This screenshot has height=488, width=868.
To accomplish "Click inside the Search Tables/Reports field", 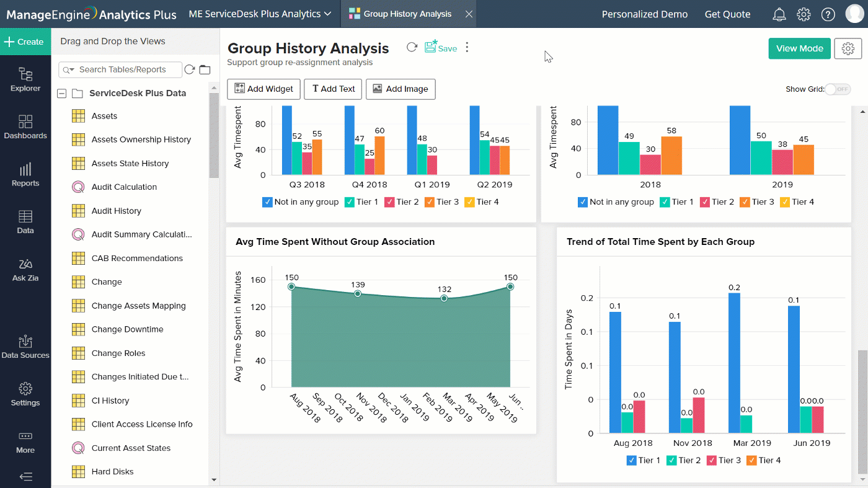I will [x=121, y=69].
